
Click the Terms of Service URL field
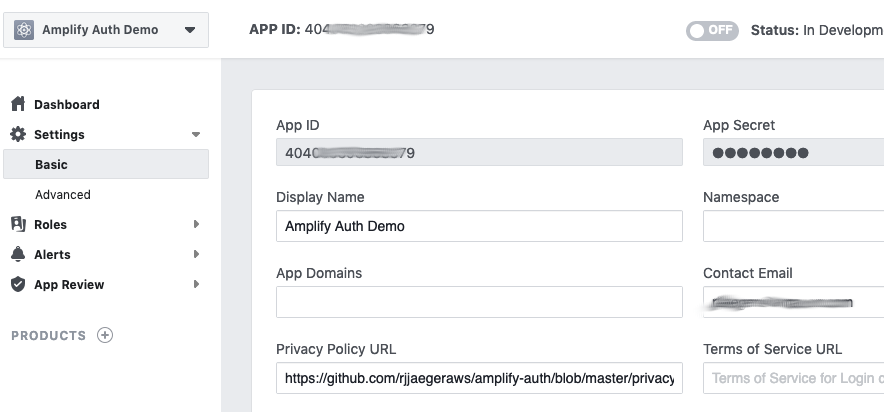tap(793, 378)
